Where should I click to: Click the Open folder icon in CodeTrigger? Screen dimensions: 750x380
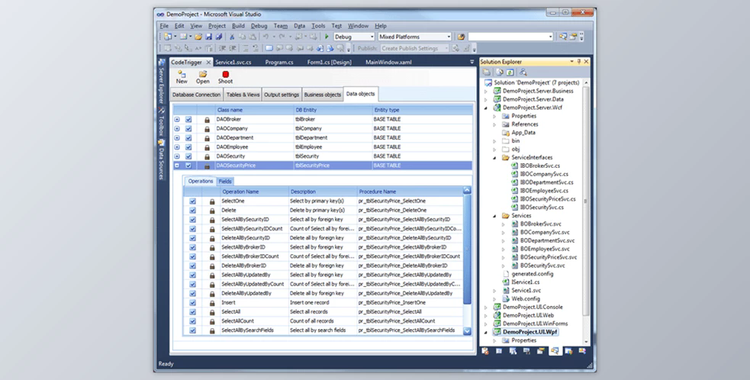[x=203, y=74]
